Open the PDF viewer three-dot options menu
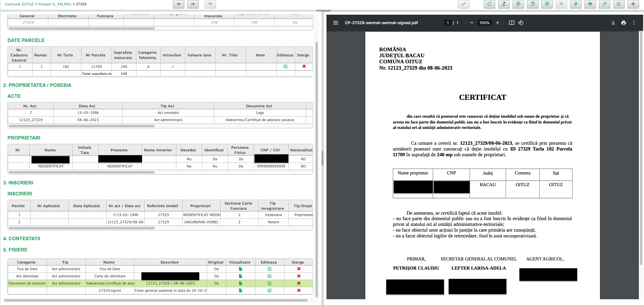Screen dimensions: 644x305 point(634,23)
